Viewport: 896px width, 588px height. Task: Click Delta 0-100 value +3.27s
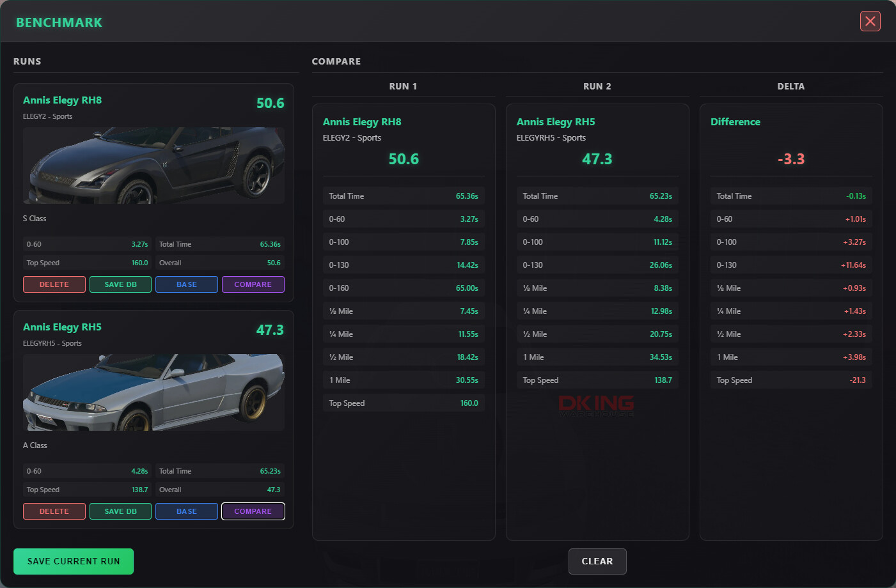click(x=854, y=242)
